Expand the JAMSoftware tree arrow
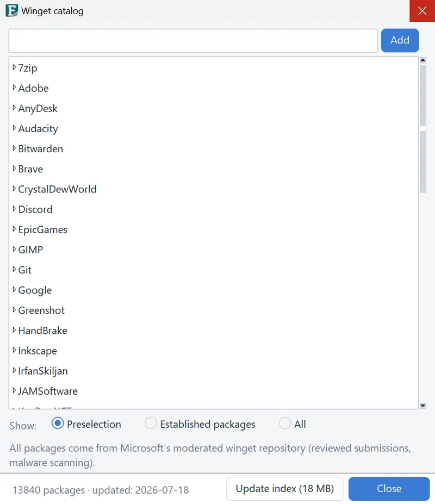435x504 pixels. (x=14, y=390)
